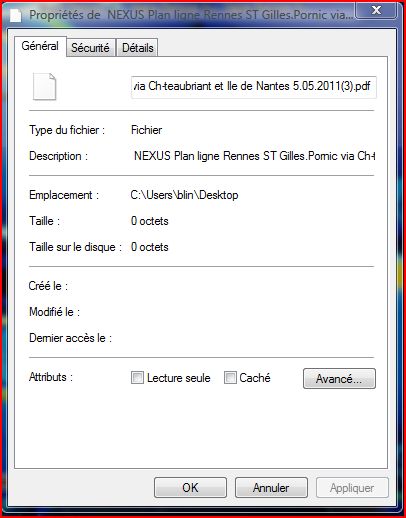Click the Taille value 0 octets
Screen dimensions: 406x518
click(x=150, y=221)
